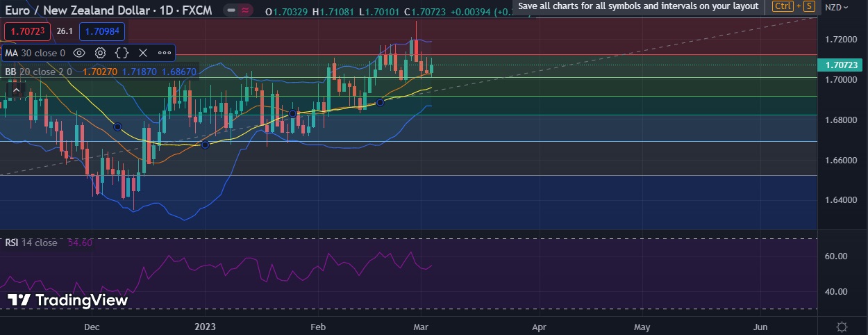Image resolution: width=868 pixels, height=335 pixels.
Task: Select the BB 20 close indicator legend
Action: click(x=38, y=71)
